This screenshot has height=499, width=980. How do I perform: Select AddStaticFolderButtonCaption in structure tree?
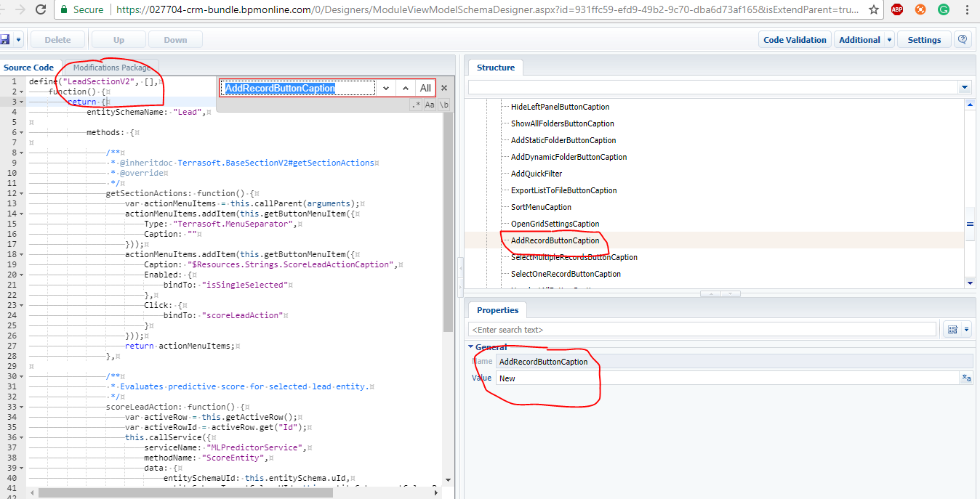click(563, 140)
